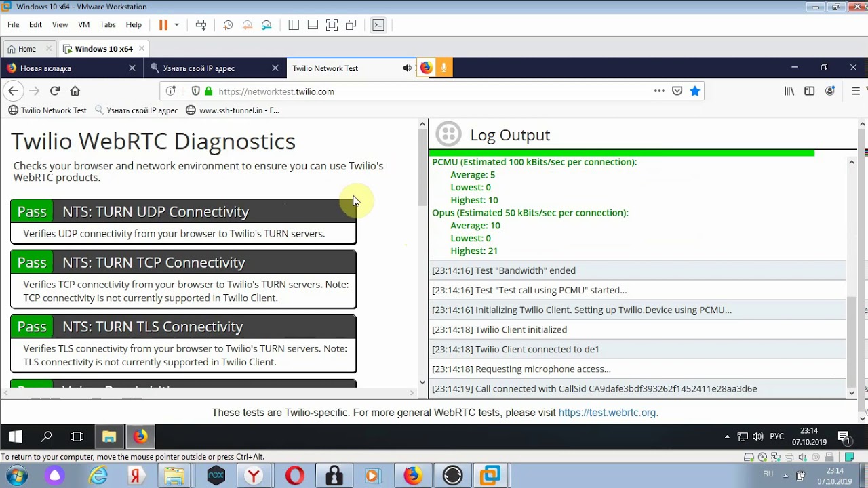Open the VMware Tabs menu

108,24
